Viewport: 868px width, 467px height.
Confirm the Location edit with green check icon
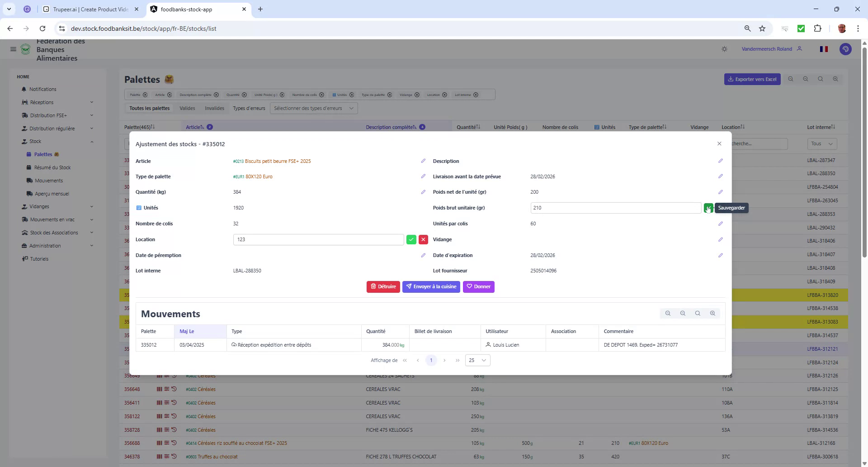(x=411, y=239)
